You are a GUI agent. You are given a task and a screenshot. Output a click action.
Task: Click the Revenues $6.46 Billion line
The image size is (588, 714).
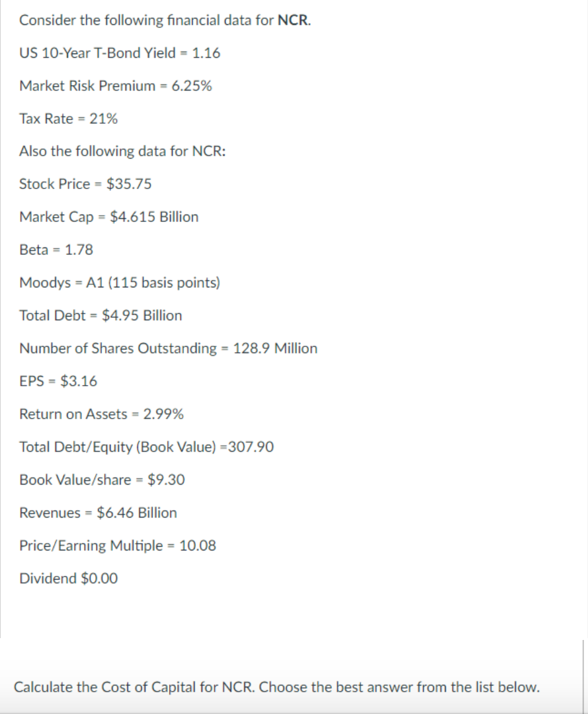[98, 512]
